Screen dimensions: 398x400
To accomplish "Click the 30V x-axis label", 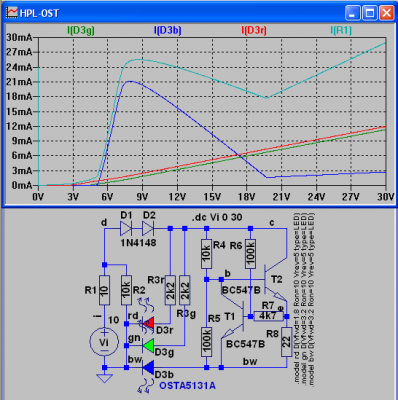I will [x=386, y=197].
